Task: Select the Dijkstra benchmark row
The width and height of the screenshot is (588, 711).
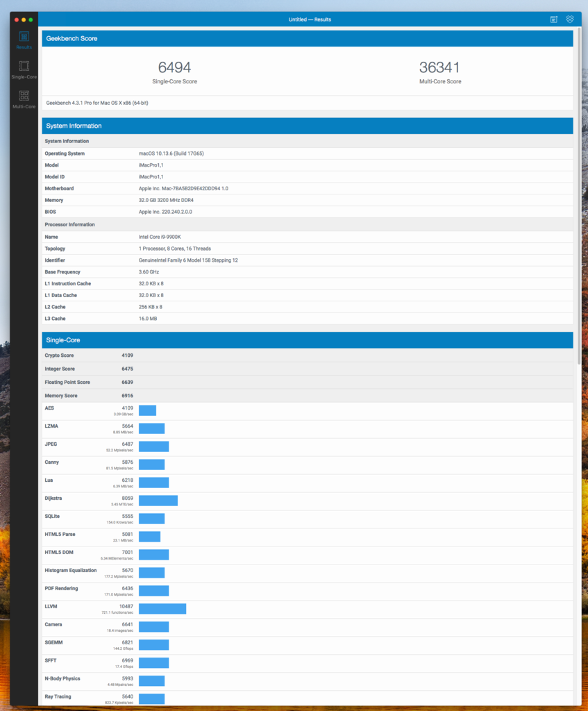Action: 158,500
